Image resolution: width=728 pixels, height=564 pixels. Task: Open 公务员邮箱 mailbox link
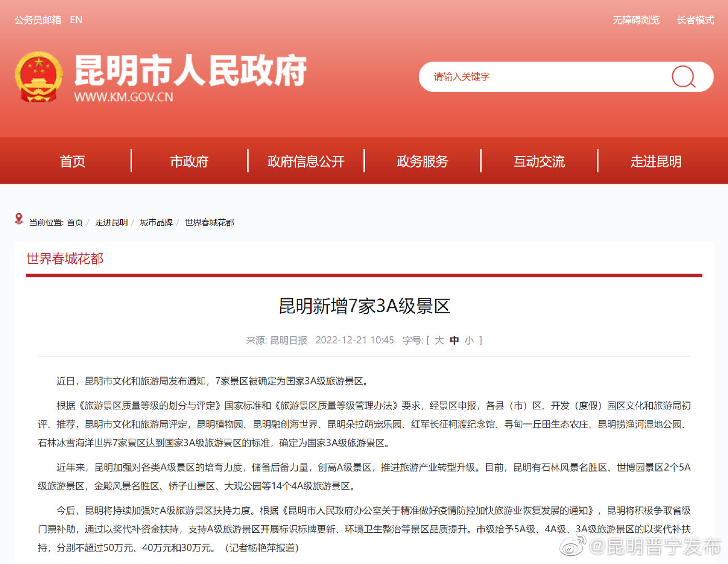tap(37, 20)
